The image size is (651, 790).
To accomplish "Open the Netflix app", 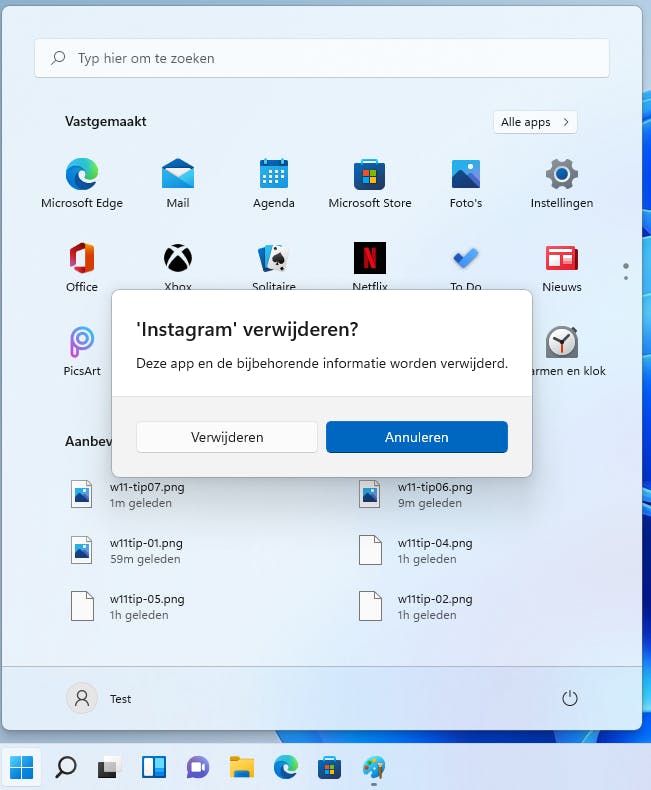I will [x=370, y=265].
